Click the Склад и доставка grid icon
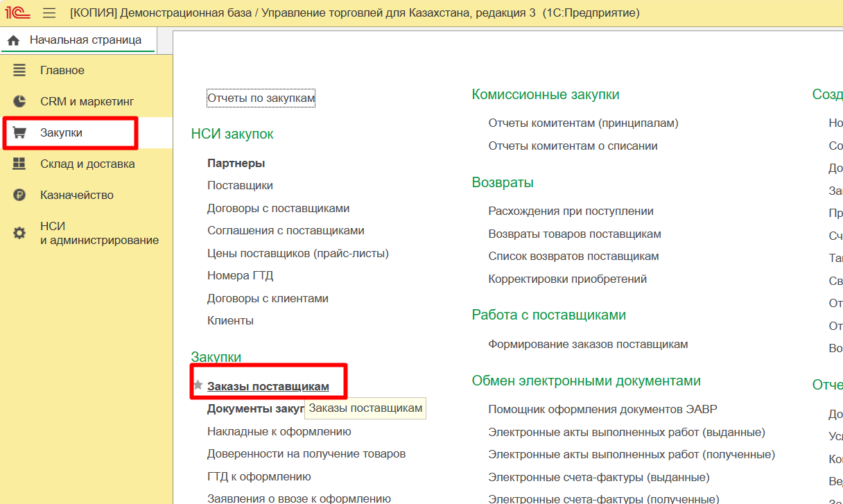843x504 pixels. 19,164
